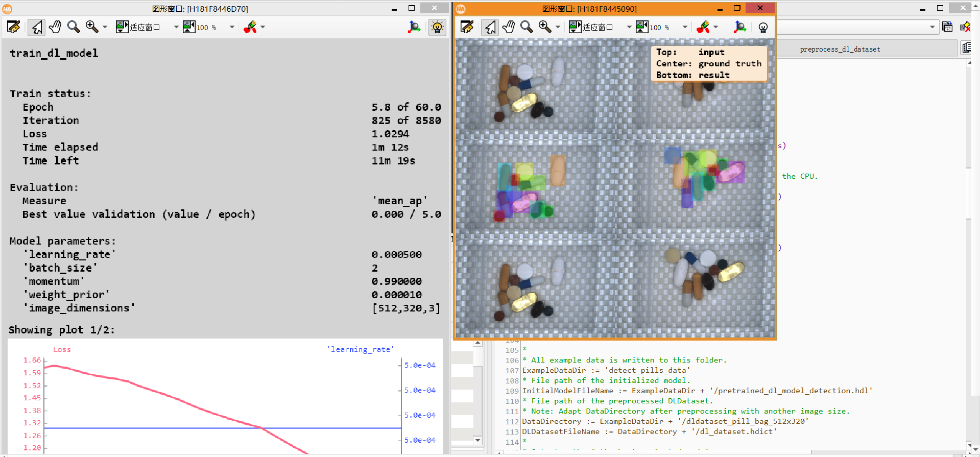
Task: Click the 100 % label in window H181F8445090
Action: point(659,28)
